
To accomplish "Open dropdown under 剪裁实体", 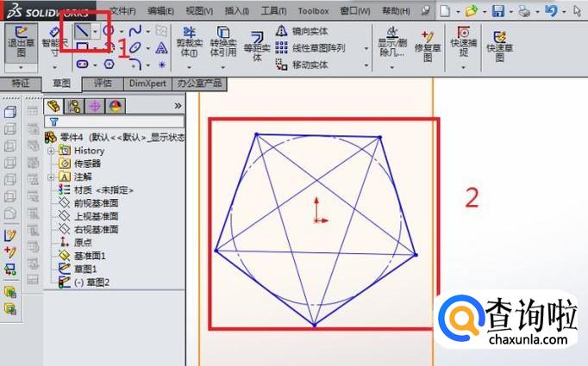I will [x=190, y=67].
